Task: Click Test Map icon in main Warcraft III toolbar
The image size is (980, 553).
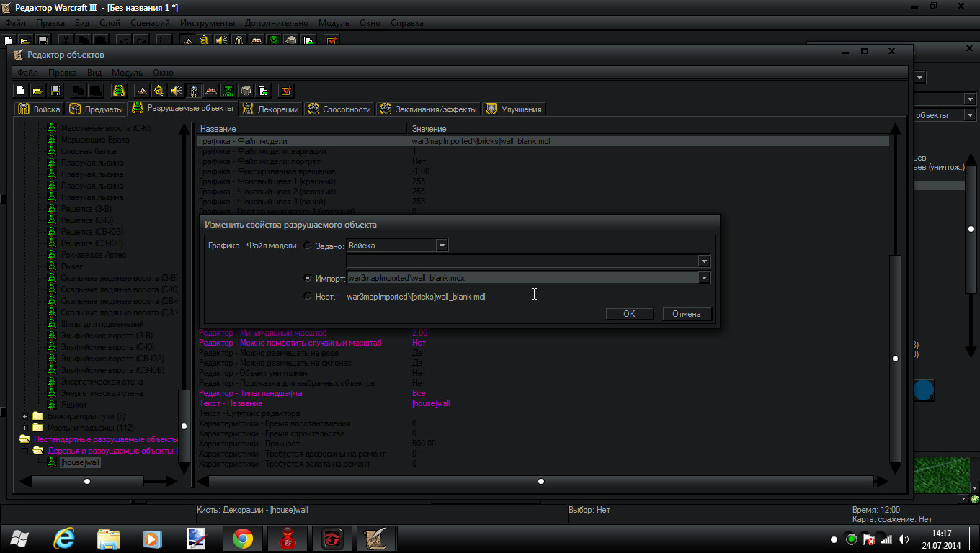Action: 331,40
